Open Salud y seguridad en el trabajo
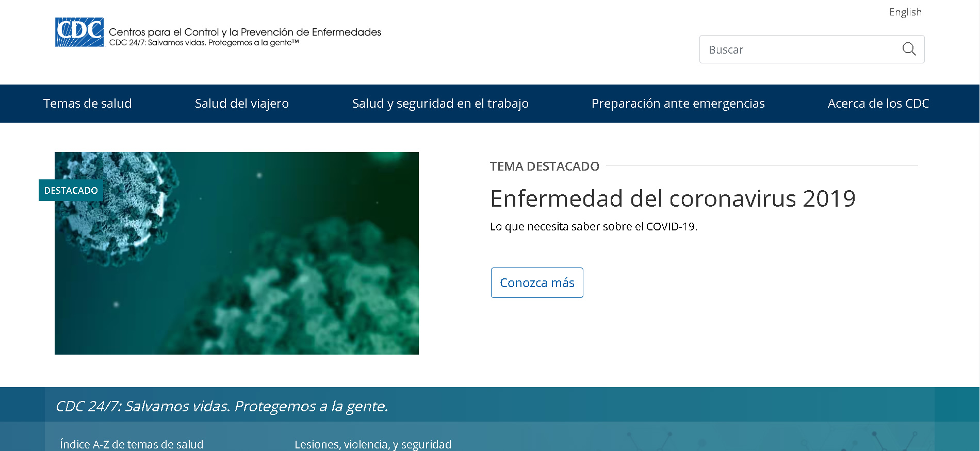This screenshot has height=451, width=980. tap(440, 104)
